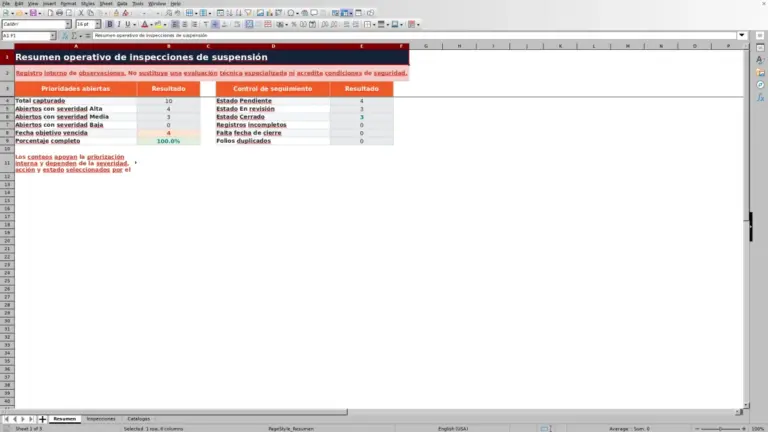Select column D header
Image resolution: width=768 pixels, height=432 pixels.
273,46
